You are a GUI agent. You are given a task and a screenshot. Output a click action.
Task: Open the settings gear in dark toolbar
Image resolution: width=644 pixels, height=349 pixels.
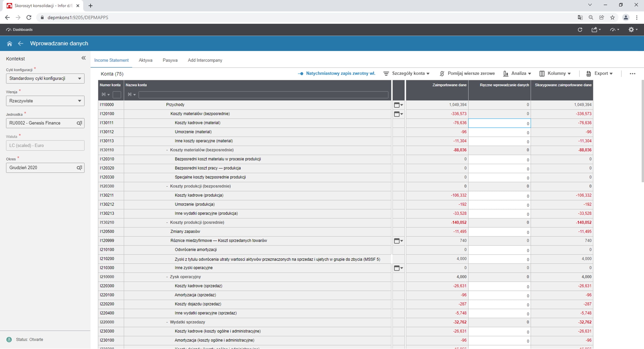(x=631, y=29)
